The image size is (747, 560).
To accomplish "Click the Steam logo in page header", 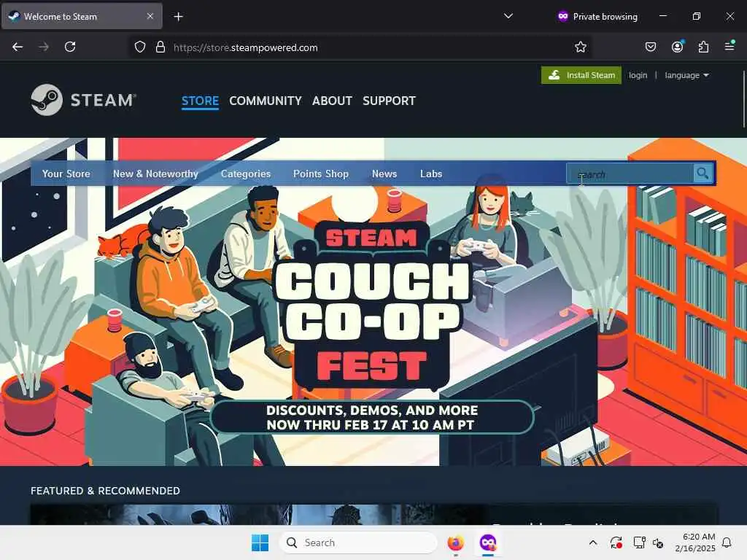I will (83, 99).
